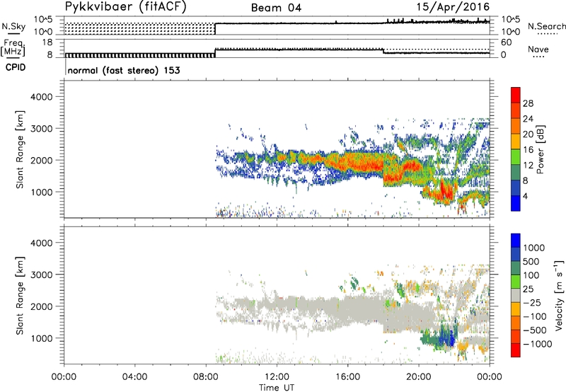Click the striped frequency bar before 08:00
Viewport: 566px width, 392px height.
coord(139,55)
